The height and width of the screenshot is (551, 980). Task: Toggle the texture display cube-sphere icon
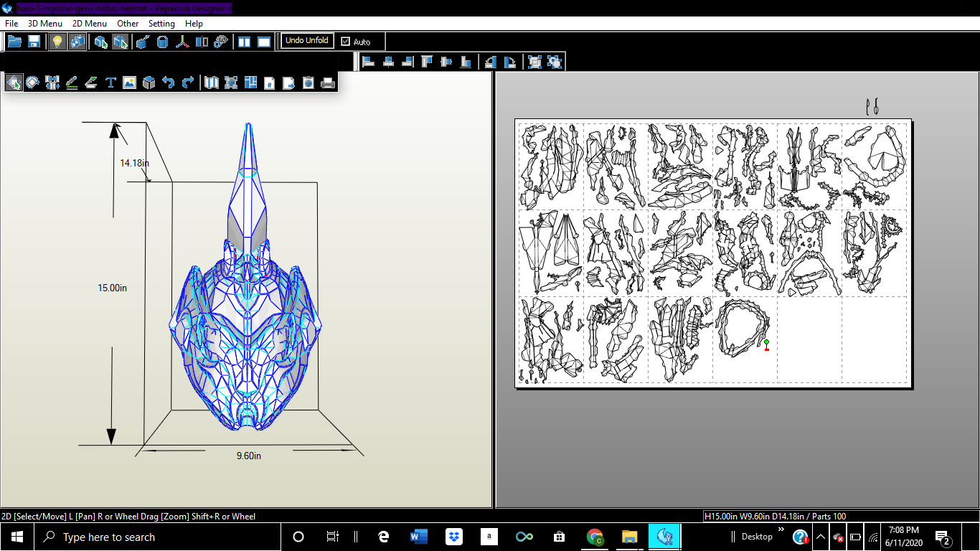[x=76, y=42]
